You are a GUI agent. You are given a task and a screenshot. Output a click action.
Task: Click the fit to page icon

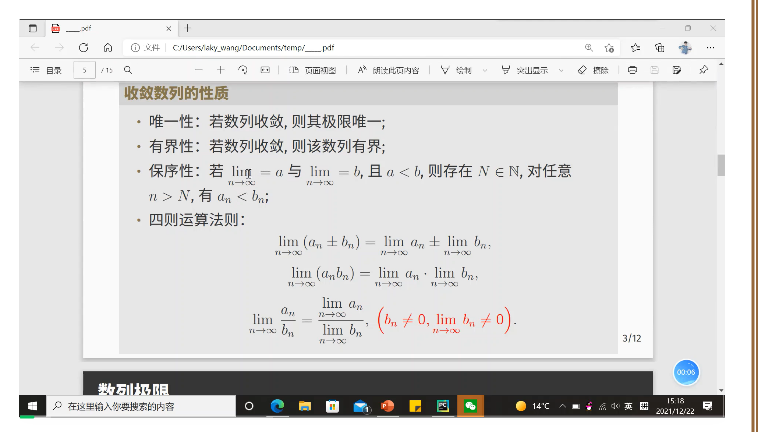pyautogui.click(x=264, y=70)
